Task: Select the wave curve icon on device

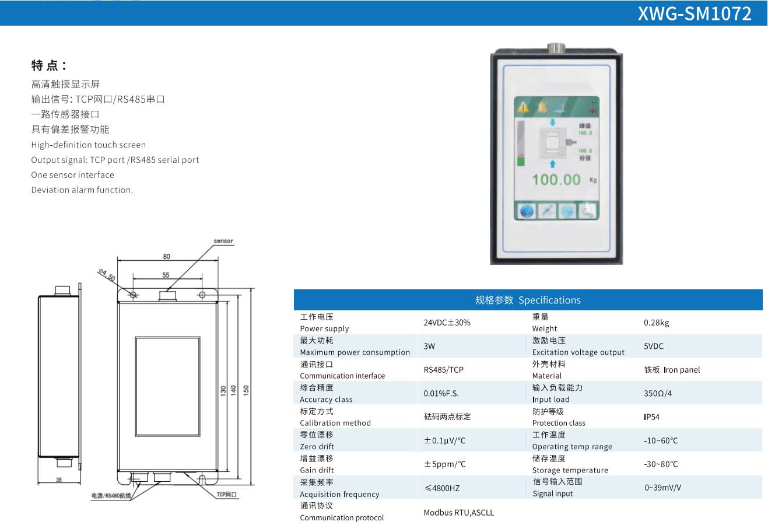Action: 567,211
